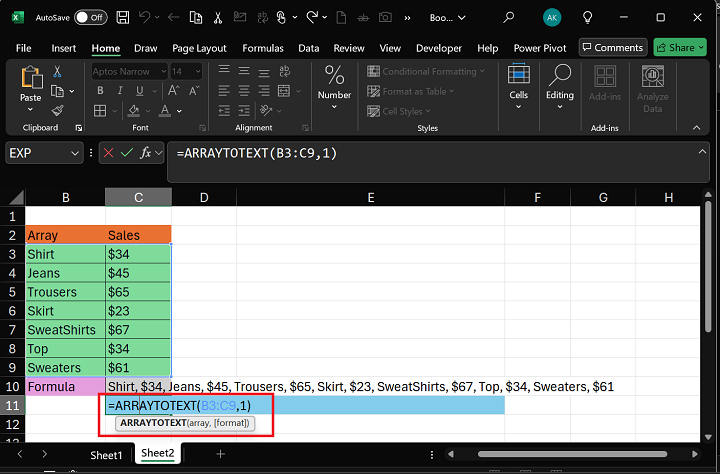Open the Paste options dropdown
Image resolution: width=720 pixels, height=474 pixels.
click(31, 110)
